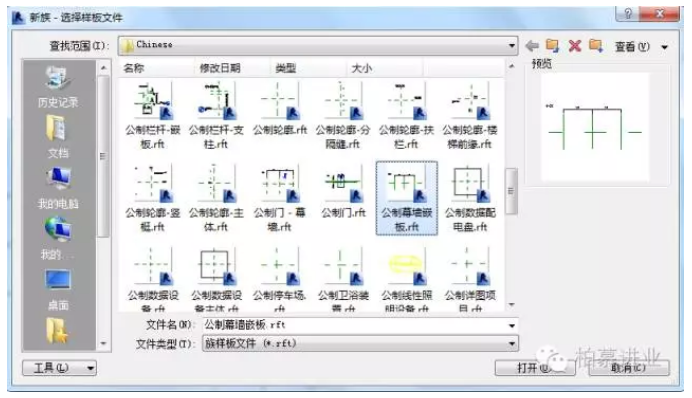Open the 工具 tools dropdown
Image resolution: width=692 pixels, height=398 pixels.
coord(59,368)
